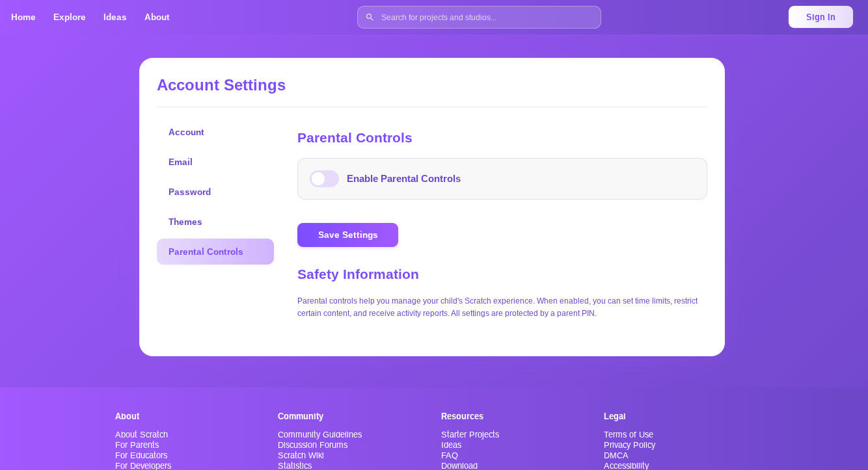Visit the Discussion Forums link
868x470 pixels.
[x=312, y=445]
